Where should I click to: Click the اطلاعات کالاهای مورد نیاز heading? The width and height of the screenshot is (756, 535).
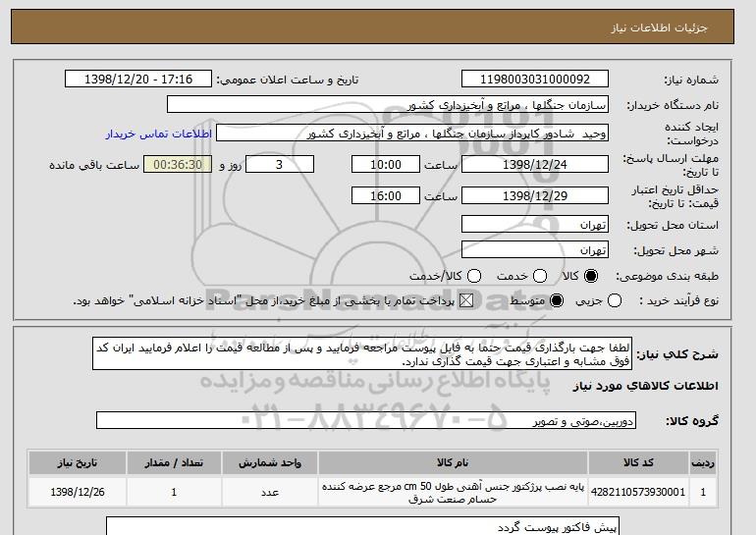(646, 386)
